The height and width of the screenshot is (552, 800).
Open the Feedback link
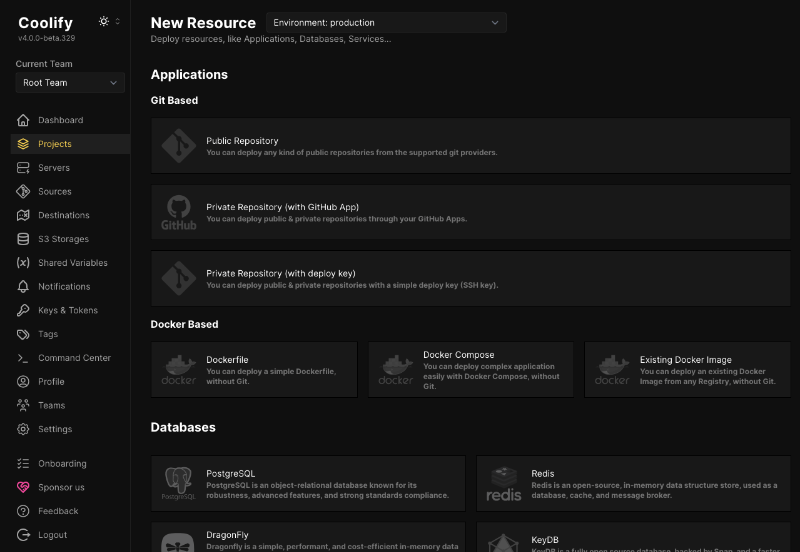click(x=70, y=511)
